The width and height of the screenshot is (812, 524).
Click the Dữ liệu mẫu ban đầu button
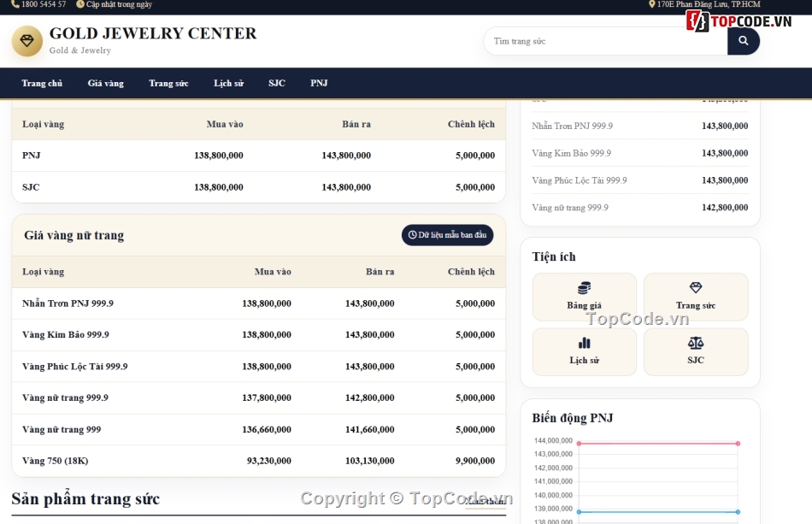[x=447, y=235]
